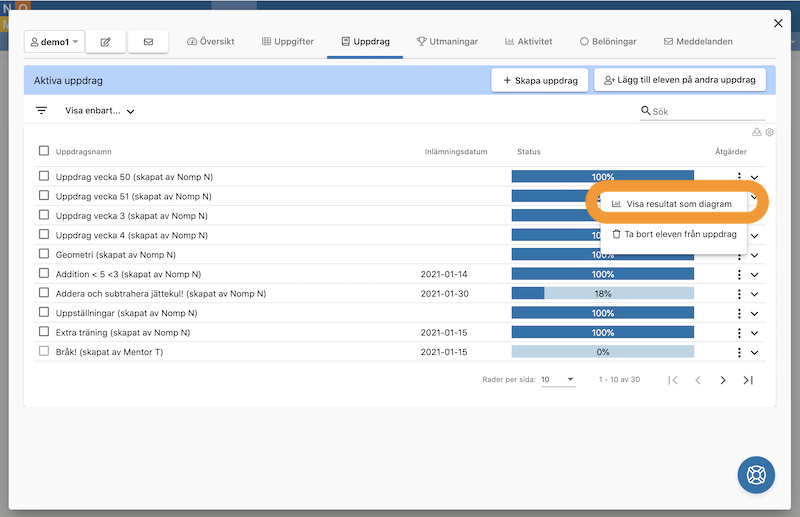This screenshot has width=800, height=517.
Task: Check the Bråk! checkbox
Action: (44, 351)
